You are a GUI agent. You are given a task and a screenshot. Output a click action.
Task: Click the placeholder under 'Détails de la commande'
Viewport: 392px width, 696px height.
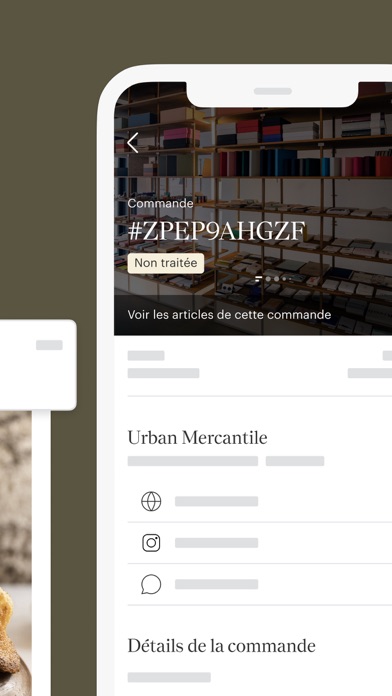click(169, 677)
